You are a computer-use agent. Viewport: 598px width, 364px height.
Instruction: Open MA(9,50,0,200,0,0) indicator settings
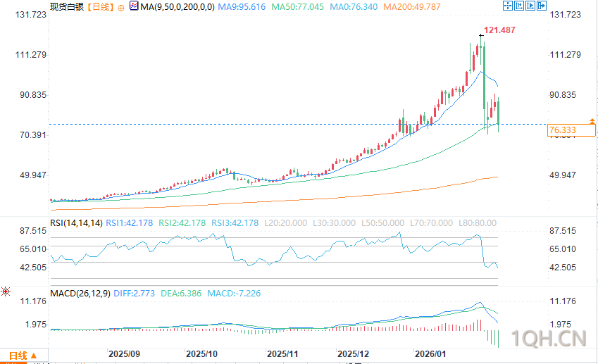pyautogui.click(x=177, y=7)
